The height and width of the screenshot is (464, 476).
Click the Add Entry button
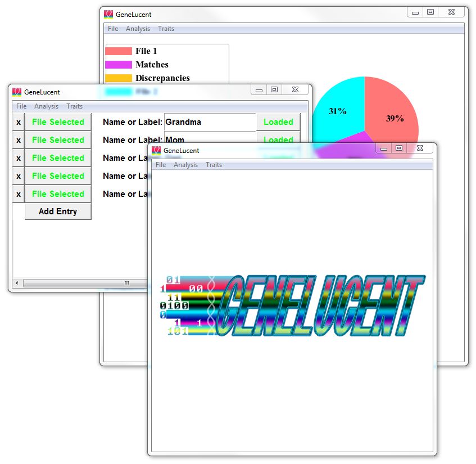58,211
